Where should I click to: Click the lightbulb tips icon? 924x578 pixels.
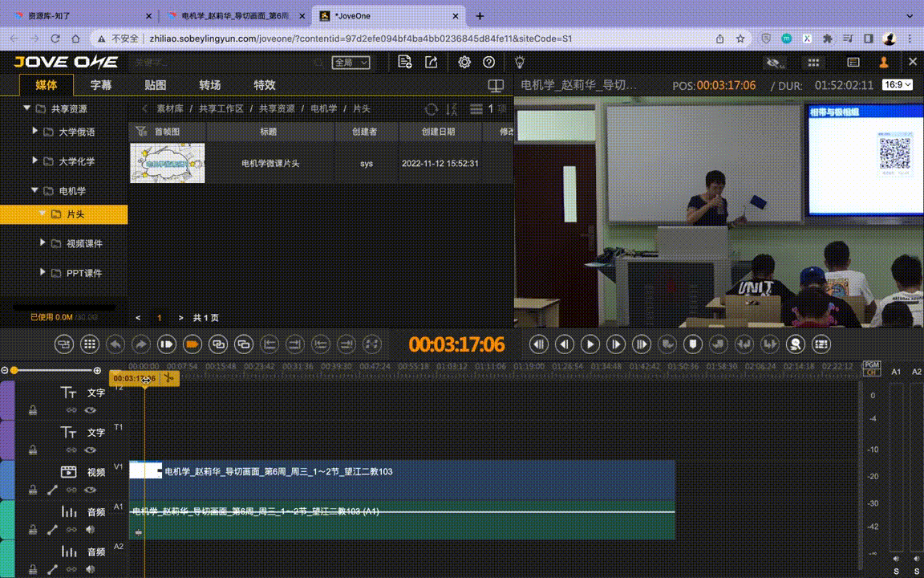pos(520,63)
